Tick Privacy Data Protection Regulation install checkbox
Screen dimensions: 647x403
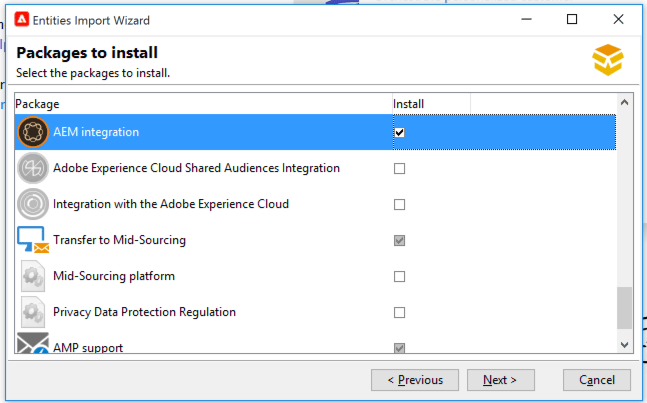(x=399, y=312)
